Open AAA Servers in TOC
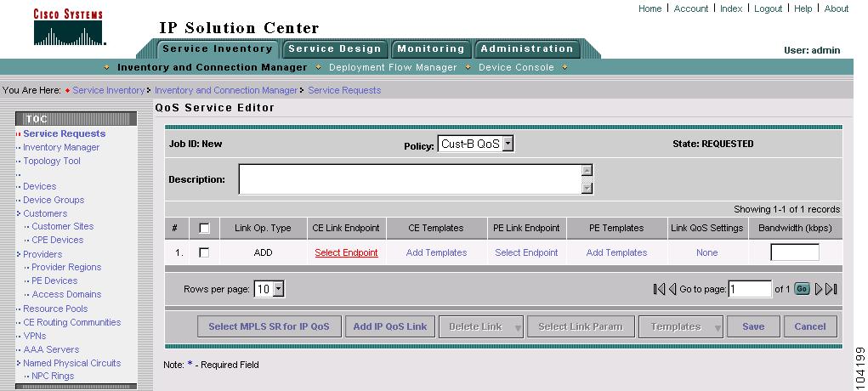868x391 pixels. coord(51,349)
